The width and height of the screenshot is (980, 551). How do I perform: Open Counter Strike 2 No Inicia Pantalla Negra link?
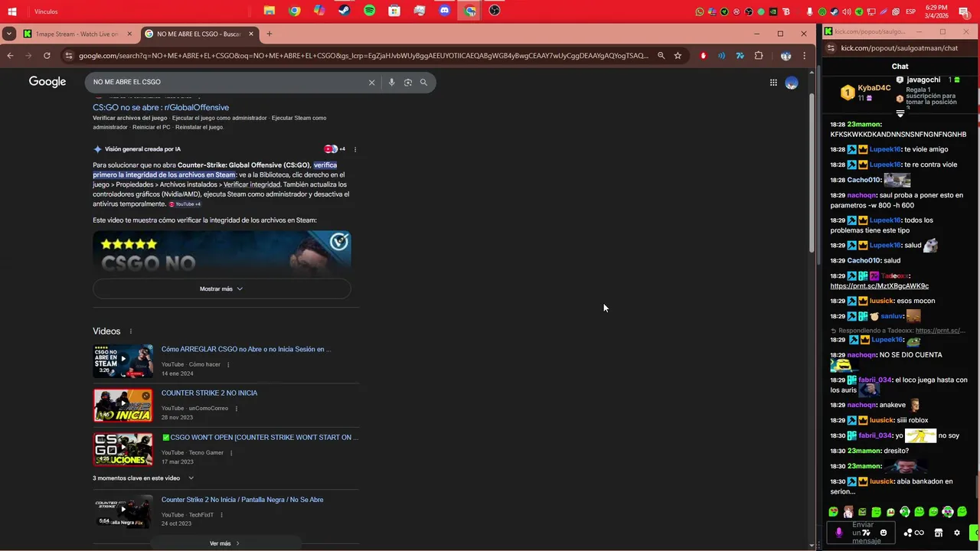click(242, 500)
